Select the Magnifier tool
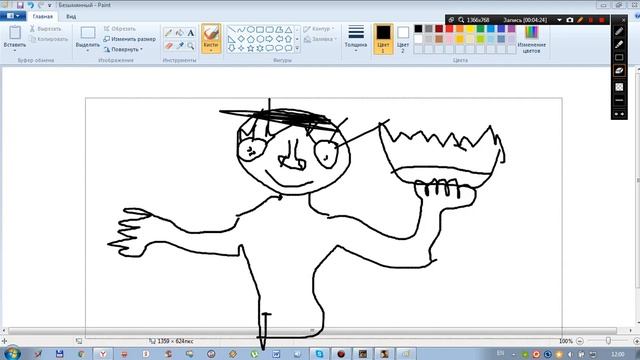The image size is (640, 360). (x=191, y=46)
